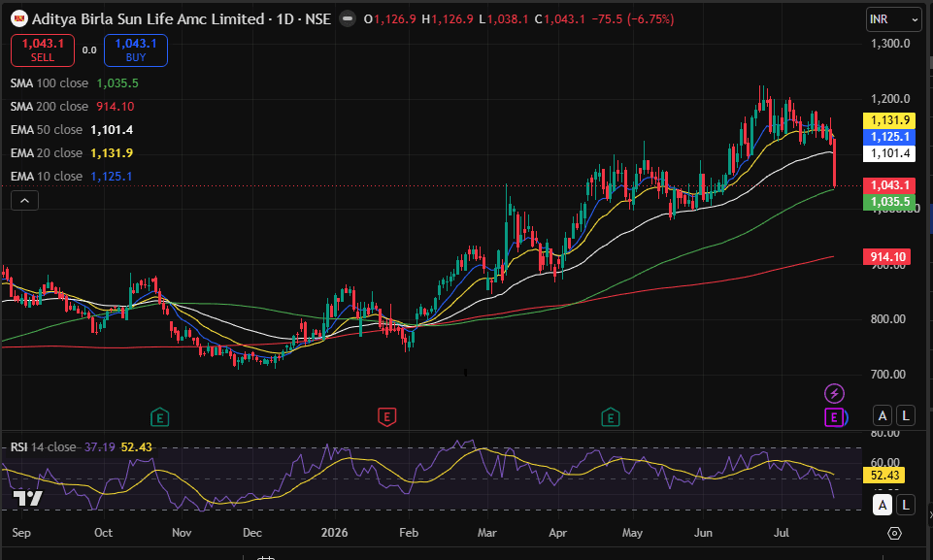The width and height of the screenshot is (933, 560).
Task: Click the blue 1,125.1 EMA price label
Action: [889, 137]
